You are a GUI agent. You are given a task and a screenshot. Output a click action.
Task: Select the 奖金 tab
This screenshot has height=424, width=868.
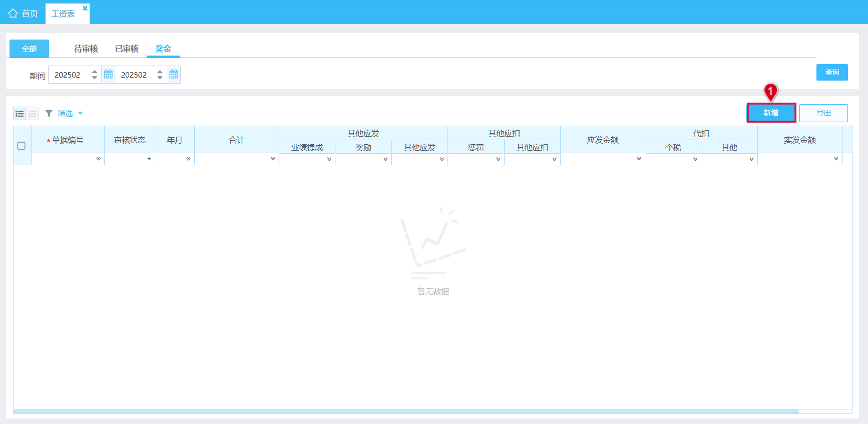click(x=163, y=49)
